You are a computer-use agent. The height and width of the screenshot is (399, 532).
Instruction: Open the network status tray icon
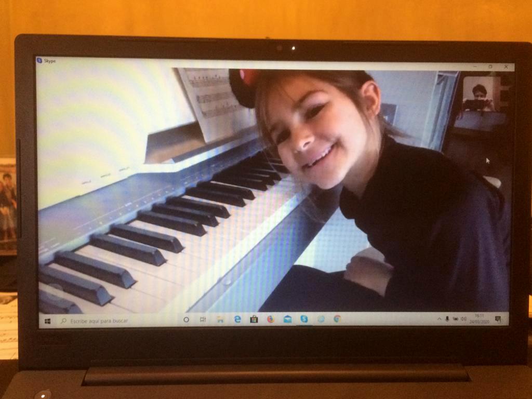coord(456,319)
